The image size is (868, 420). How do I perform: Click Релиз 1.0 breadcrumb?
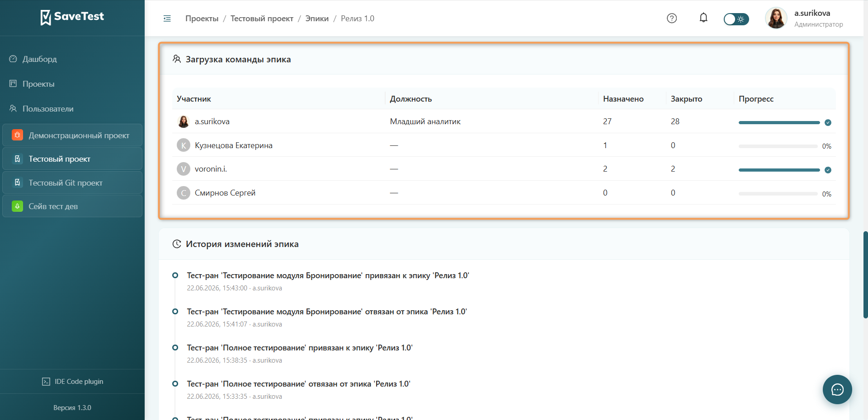pos(358,19)
